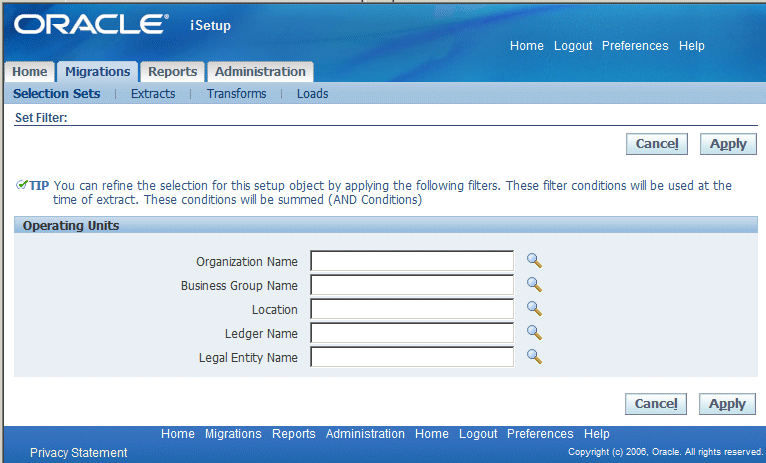Open lookup for Ledger Name field

(x=534, y=333)
